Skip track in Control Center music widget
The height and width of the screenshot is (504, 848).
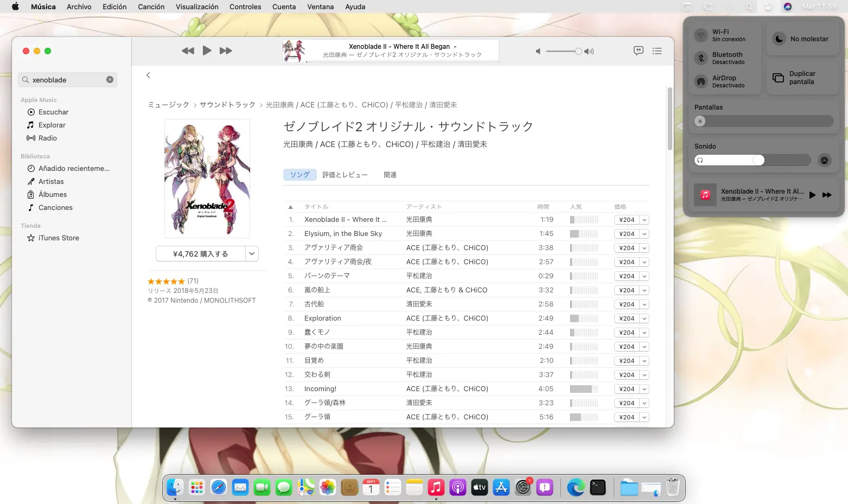click(827, 195)
